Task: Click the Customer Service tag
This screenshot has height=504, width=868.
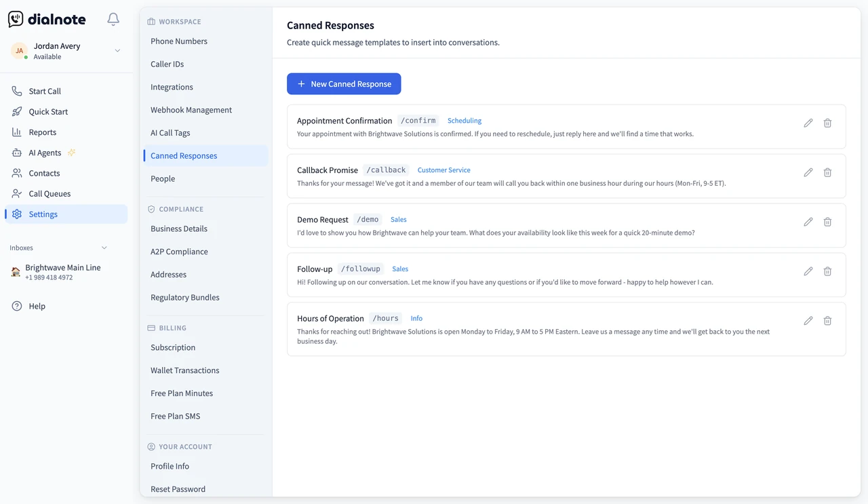Action: pyautogui.click(x=443, y=170)
